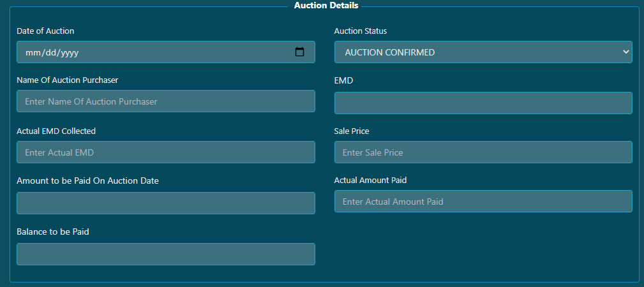
Task: Select the Amount to be Paid On Auction Date box
Action: tap(166, 203)
